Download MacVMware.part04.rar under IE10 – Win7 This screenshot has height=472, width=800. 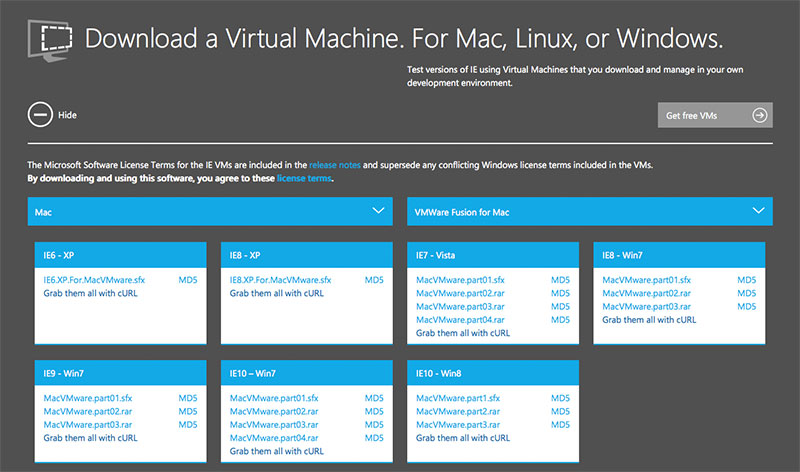click(x=274, y=438)
